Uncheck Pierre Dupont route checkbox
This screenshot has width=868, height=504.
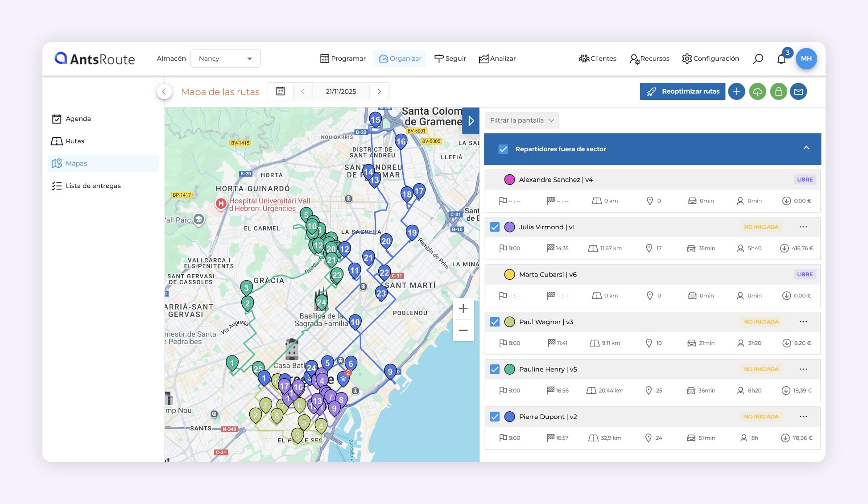(495, 417)
